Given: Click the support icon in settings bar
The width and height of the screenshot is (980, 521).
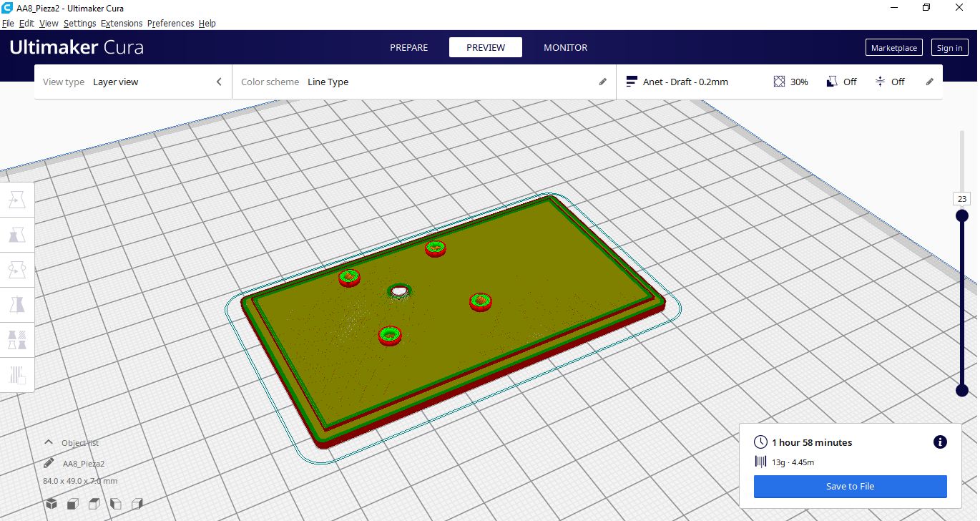Looking at the screenshot, I should point(832,82).
